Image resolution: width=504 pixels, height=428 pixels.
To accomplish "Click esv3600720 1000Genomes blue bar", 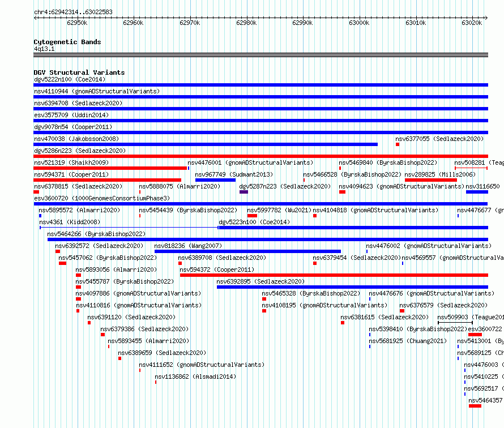I will 260,204.
